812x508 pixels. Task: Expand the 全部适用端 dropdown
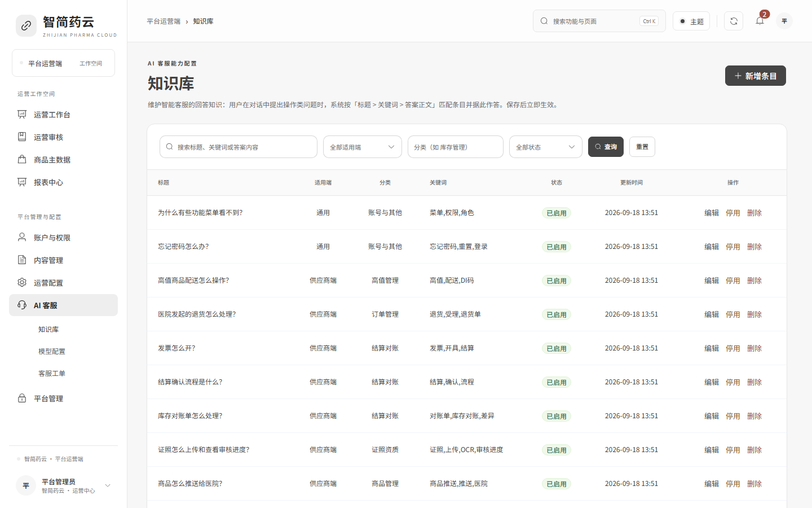coord(363,147)
